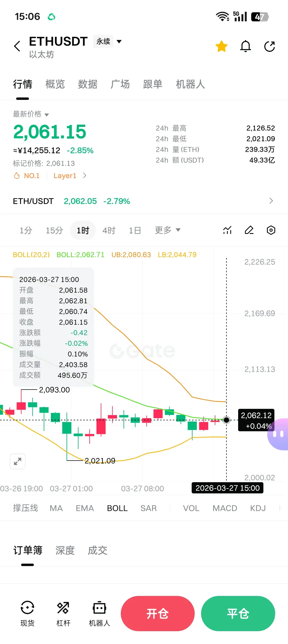Screen dimensions: 288x644
Task: Tap the 24h 最高 value 2,126.52
Action: pyautogui.click(x=261, y=128)
